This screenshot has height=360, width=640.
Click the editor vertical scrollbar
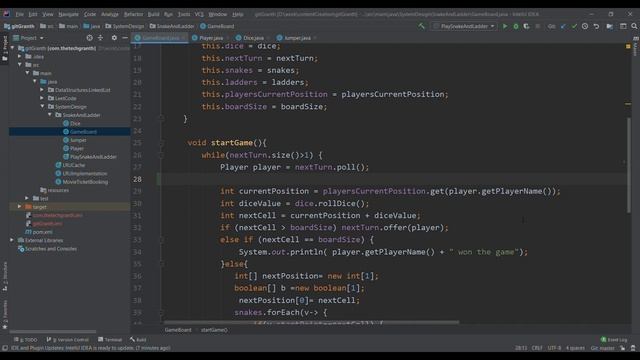[x=629, y=165]
